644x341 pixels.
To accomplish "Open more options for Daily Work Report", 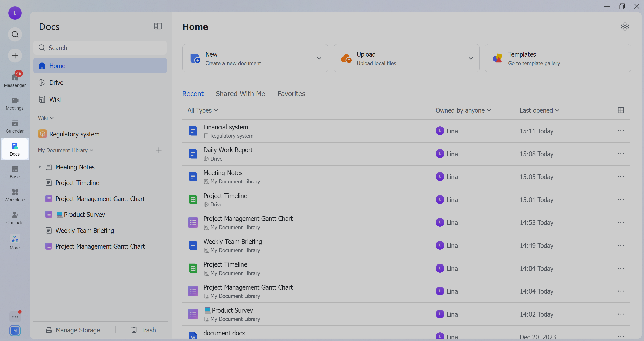I will [621, 154].
